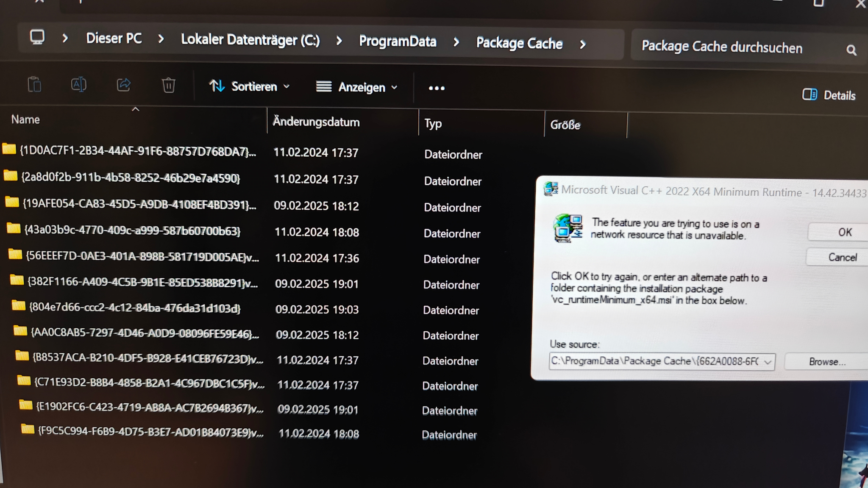Click the Browse... button in dialog
Viewport: 868px width, 488px height.
[x=826, y=362]
